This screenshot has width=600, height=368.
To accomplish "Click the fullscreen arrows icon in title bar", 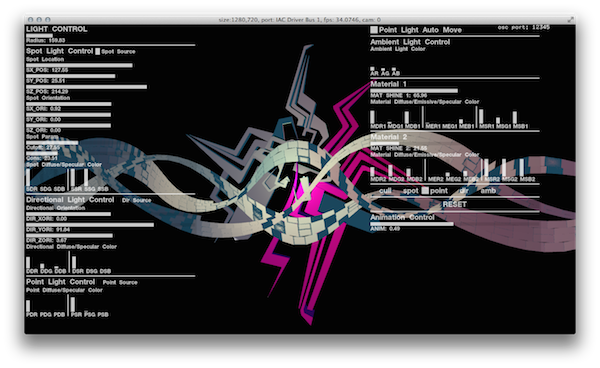I will [571, 20].
